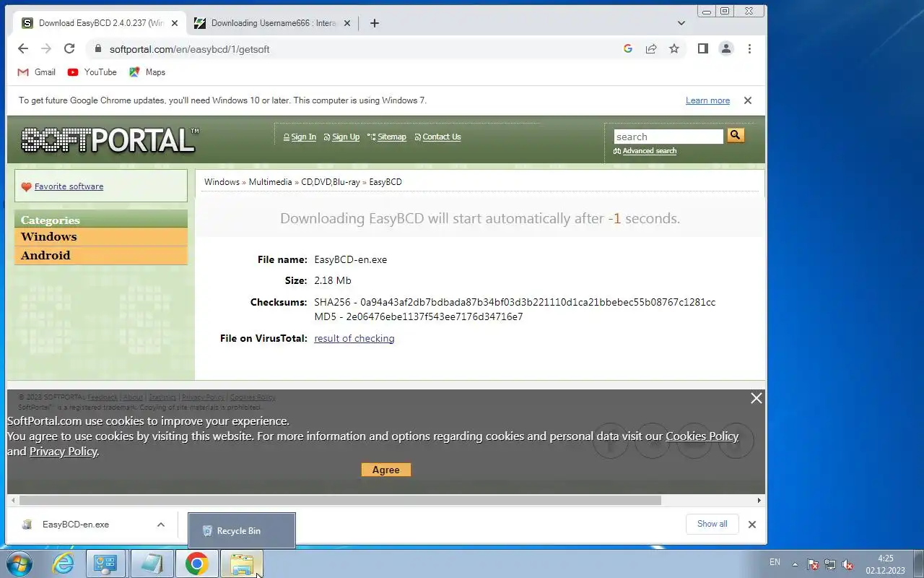Select the Windows category
The image size is (924, 578).
(101, 237)
